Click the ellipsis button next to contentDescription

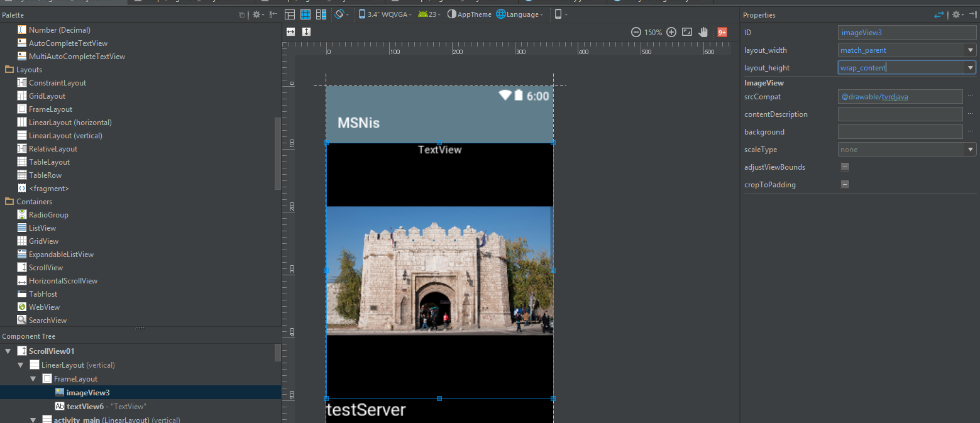[971, 114]
